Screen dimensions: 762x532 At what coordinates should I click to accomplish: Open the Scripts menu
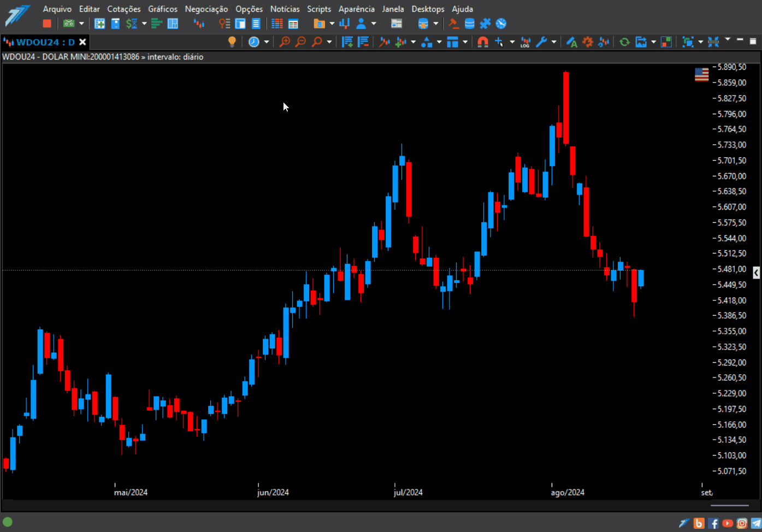click(x=319, y=9)
